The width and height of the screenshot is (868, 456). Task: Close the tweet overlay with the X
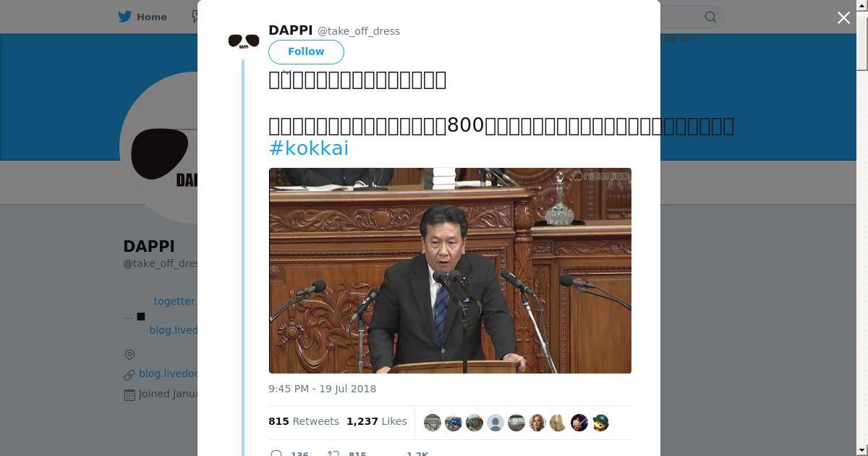pyautogui.click(x=843, y=17)
